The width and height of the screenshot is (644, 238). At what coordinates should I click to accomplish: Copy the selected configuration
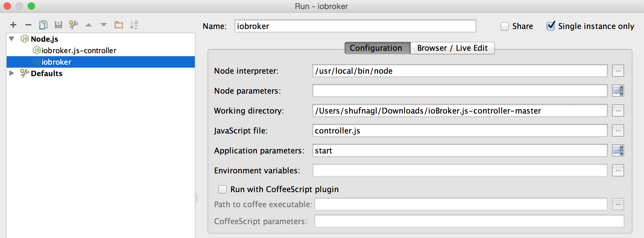[x=43, y=25]
